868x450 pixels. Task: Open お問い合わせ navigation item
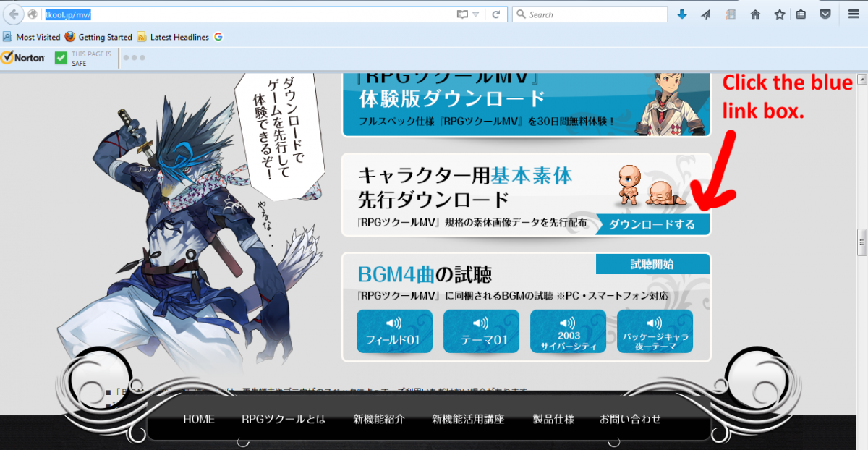pos(630,419)
